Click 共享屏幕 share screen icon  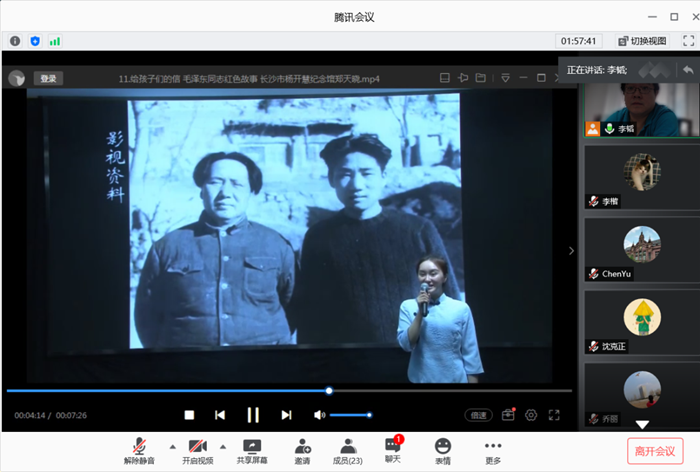click(x=251, y=449)
